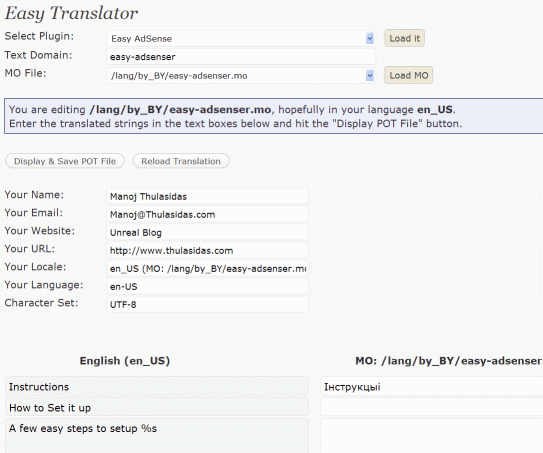Click the Load MO button
The image size is (543, 453).
(x=409, y=75)
